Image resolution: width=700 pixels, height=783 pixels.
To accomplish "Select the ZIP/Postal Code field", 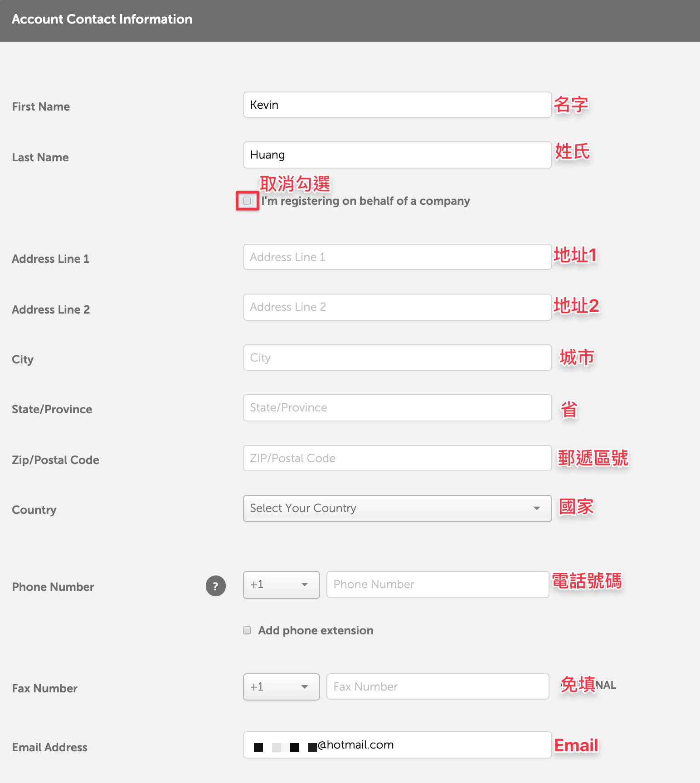I will click(x=397, y=458).
